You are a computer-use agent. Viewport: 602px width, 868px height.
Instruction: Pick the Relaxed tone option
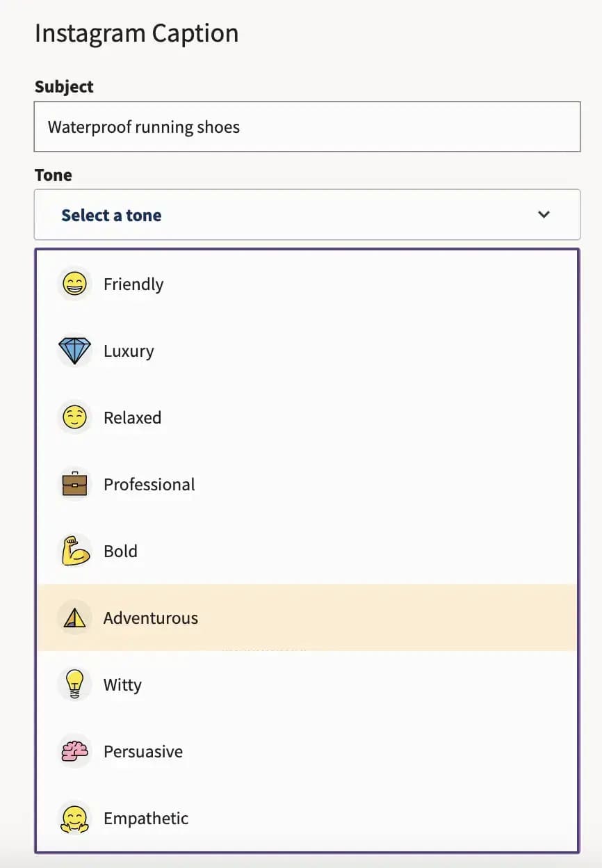click(132, 418)
